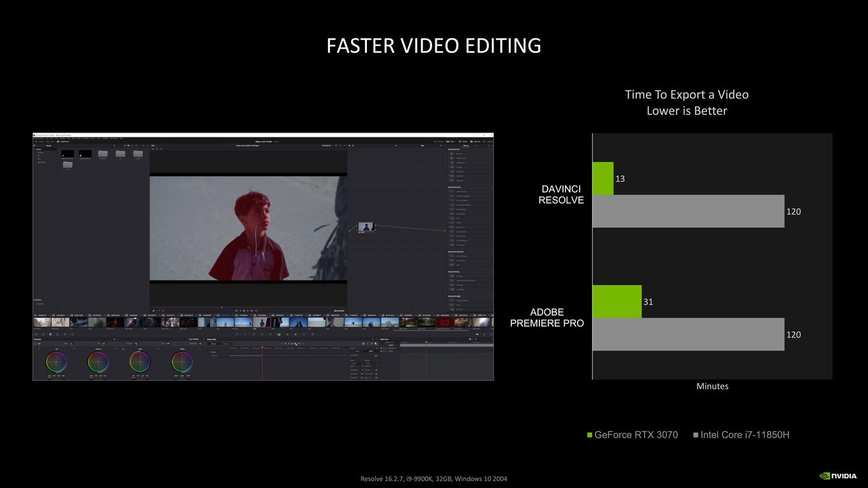Select the red-highlighted clip thumbnail in the clip strip
This screenshot has width=868, height=488.
tap(444, 322)
